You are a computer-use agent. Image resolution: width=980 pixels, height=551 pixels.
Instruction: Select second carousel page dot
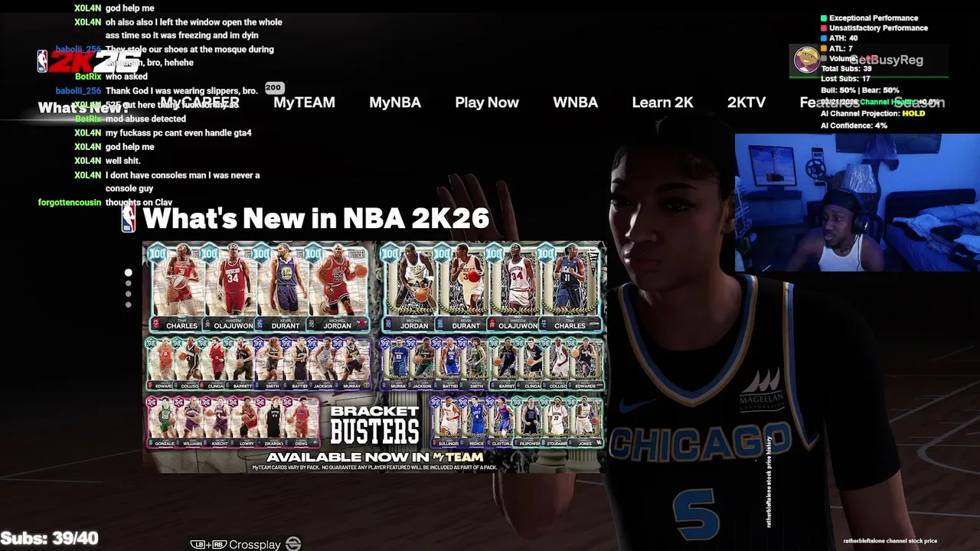129,283
